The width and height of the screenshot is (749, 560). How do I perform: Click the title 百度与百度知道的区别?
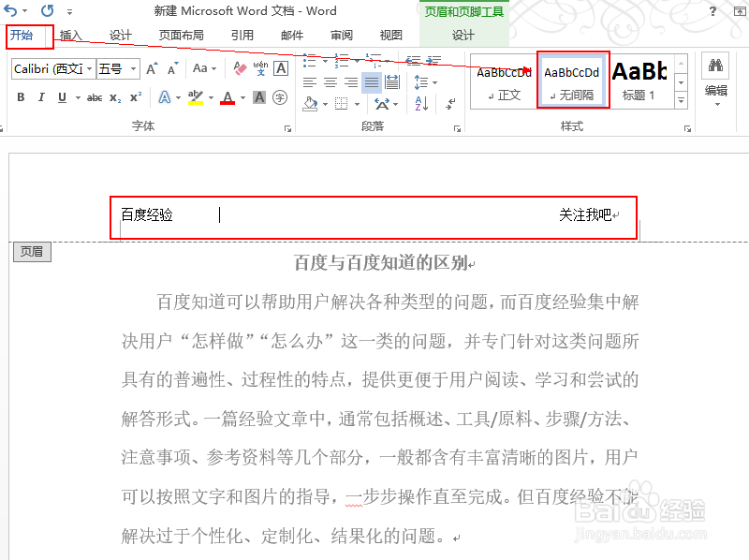click(381, 262)
